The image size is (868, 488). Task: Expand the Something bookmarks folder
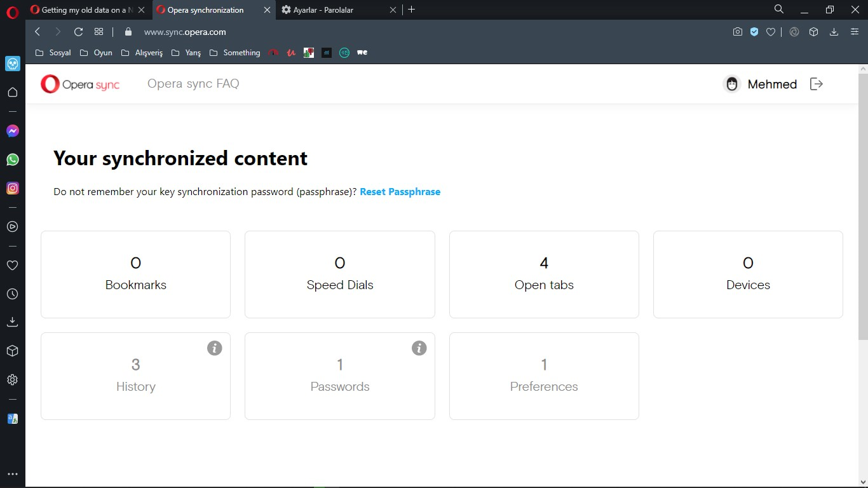[x=234, y=53]
